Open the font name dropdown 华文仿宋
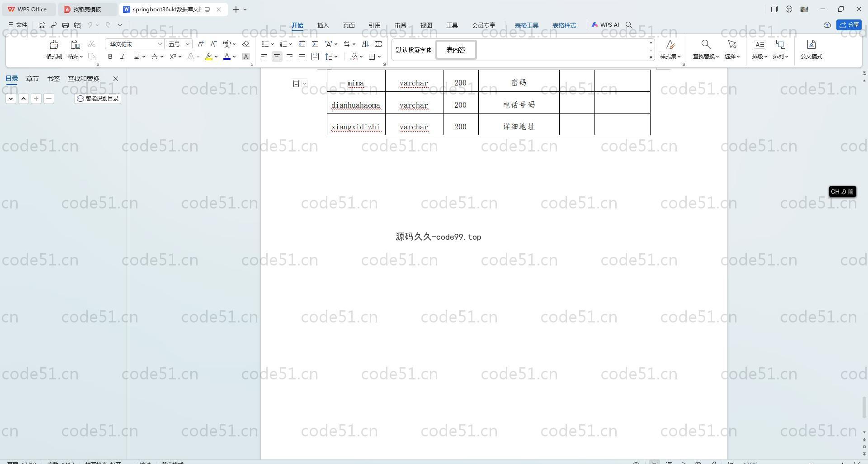 click(160, 44)
